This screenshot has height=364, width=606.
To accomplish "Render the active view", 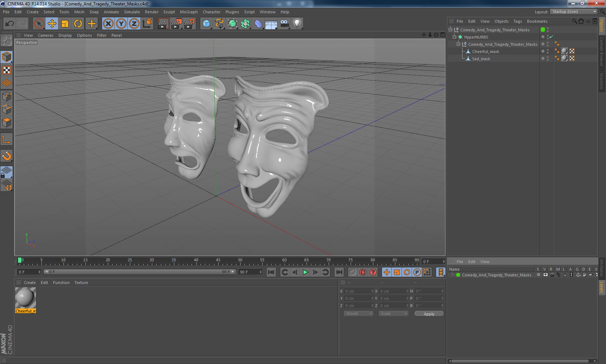I will (x=163, y=24).
